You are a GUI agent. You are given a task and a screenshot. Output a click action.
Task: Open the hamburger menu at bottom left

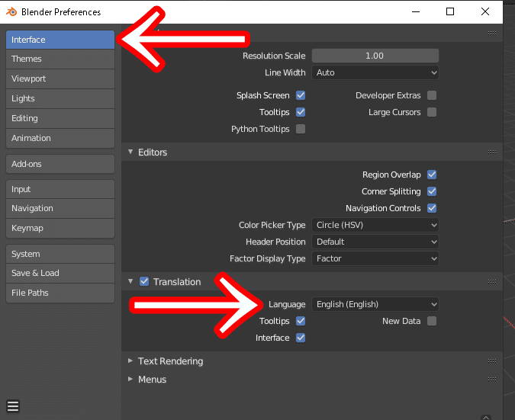coord(13,406)
